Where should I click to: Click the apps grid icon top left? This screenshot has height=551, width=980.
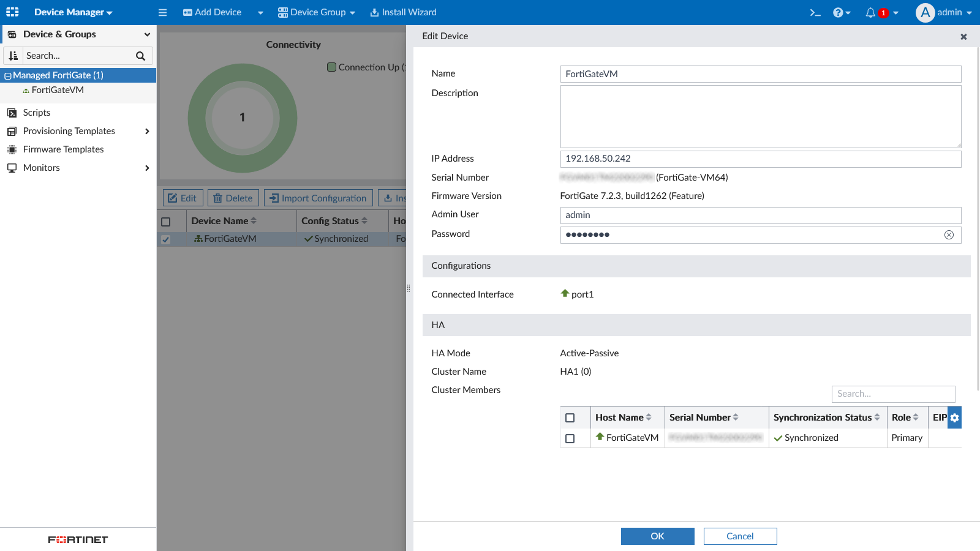pos(11,12)
